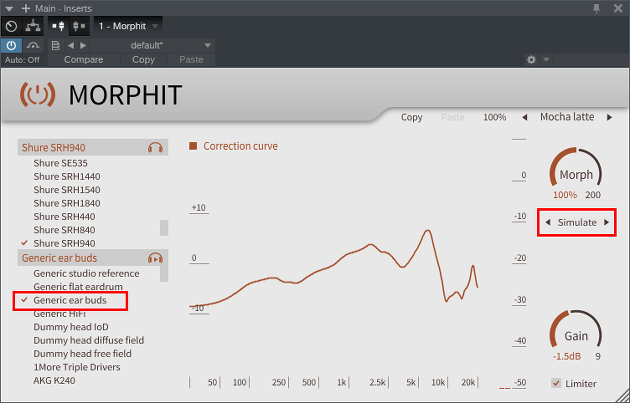Select the checked Generic ear buds item
This screenshot has height=403, width=630.
[x=70, y=300]
